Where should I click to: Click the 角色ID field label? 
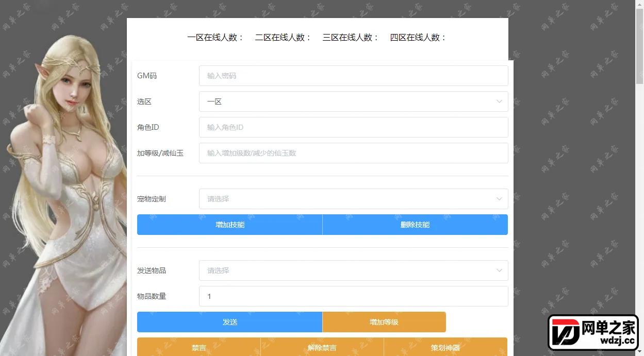[x=148, y=127]
